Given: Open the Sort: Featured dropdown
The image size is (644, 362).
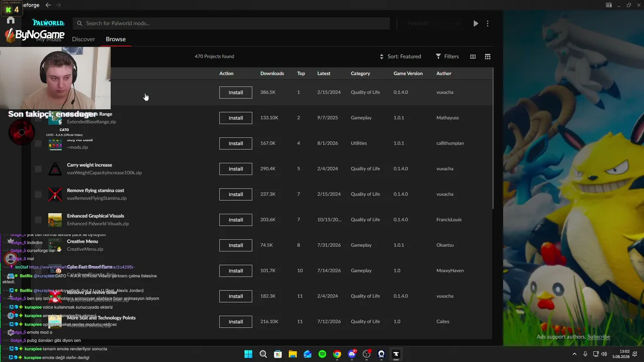Looking at the screenshot, I should click(400, 56).
